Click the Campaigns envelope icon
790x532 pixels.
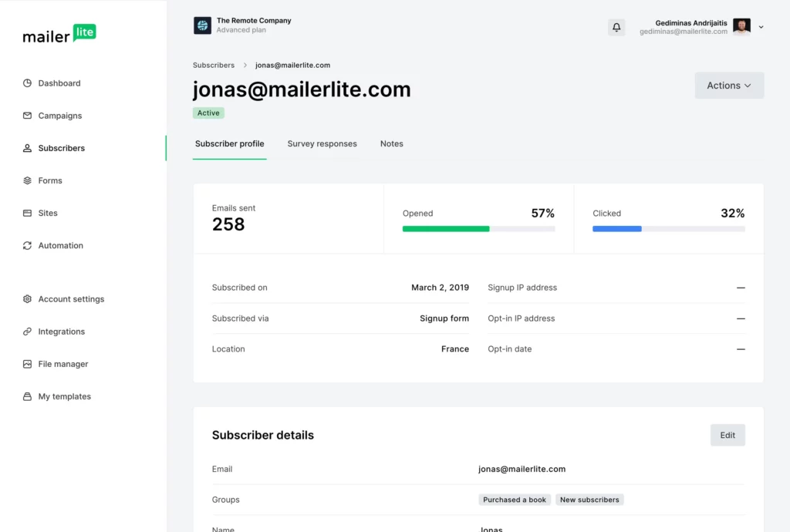click(27, 116)
